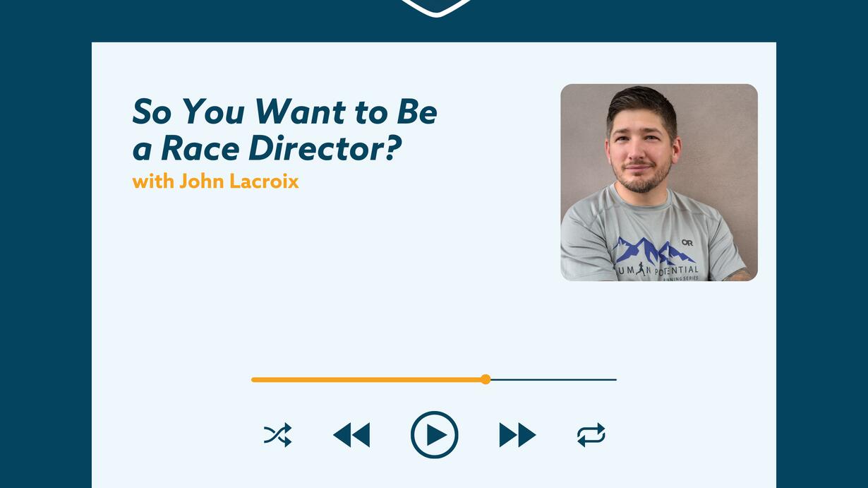The height and width of the screenshot is (488, 868).
Task: Click the rewind double-arrow icon
Action: click(x=351, y=435)
